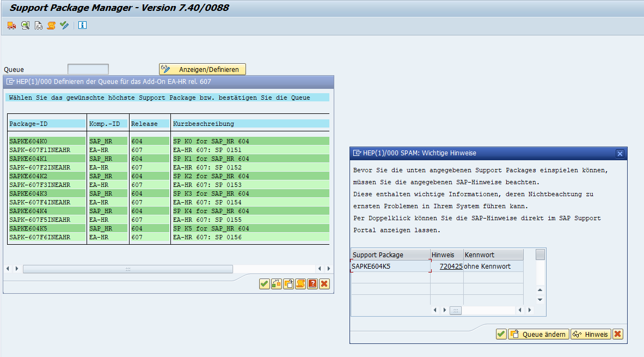
Task: Click the 'ohne Kennwort' cell
Action: click(x=493, y=266)
